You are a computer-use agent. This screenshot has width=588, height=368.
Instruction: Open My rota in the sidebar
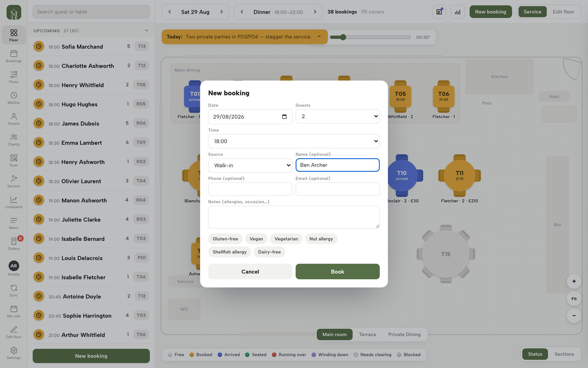(13, 311)
